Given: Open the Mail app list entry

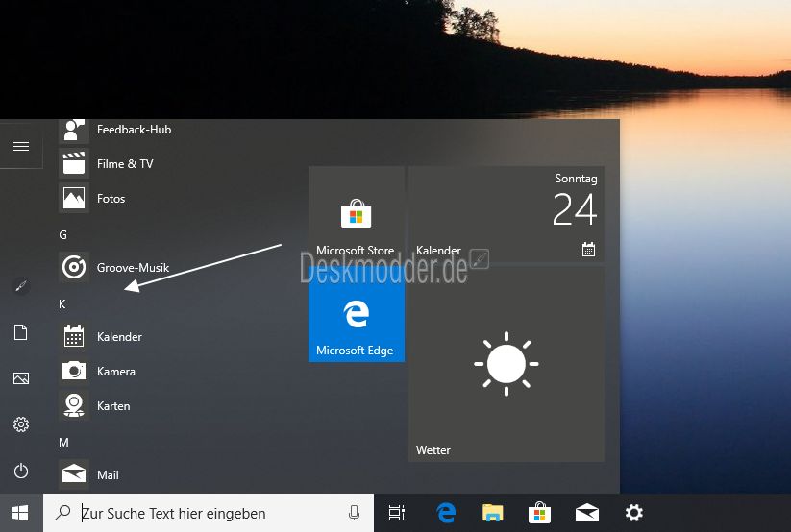Looking at the screenshot, I should (89, 474).
